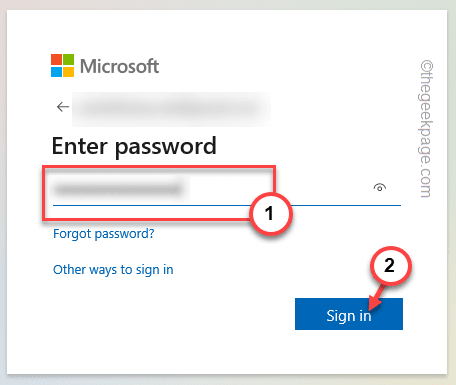
Task: Focus the password input field
Action: coord(227,189)
